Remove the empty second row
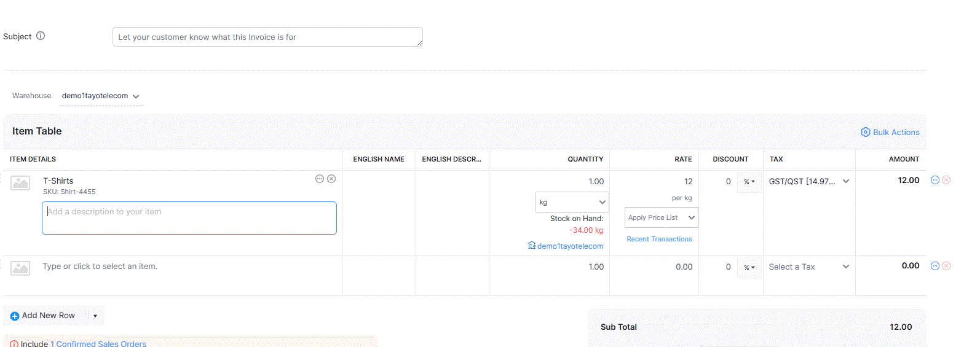This screenshot has width=980, height=347. pos(946,266)
